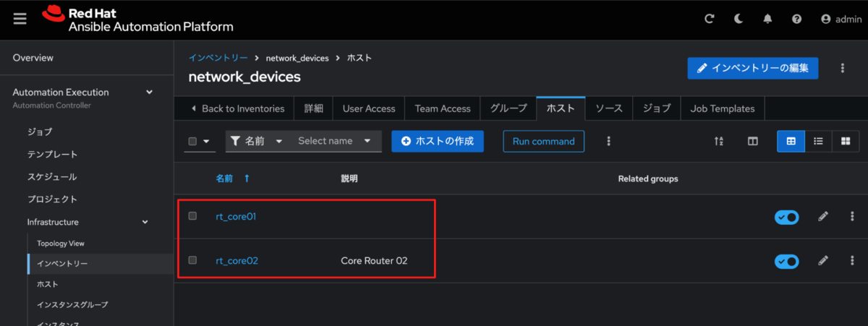The width and height of the screenshot is (868, 326).
Task: Open Topology View in sidebar
Action: (x=61, y=244)
